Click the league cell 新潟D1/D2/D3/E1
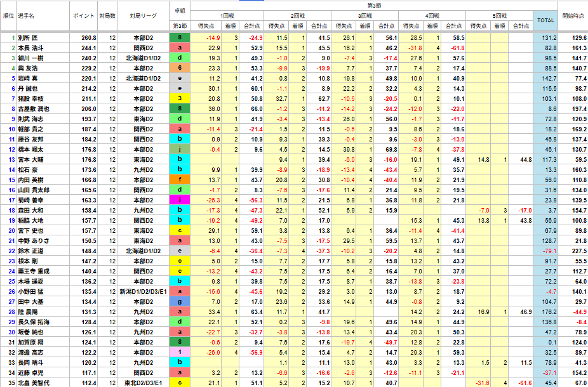The height and width of the screenshot is (387, 588). click(x=144, y=291)
